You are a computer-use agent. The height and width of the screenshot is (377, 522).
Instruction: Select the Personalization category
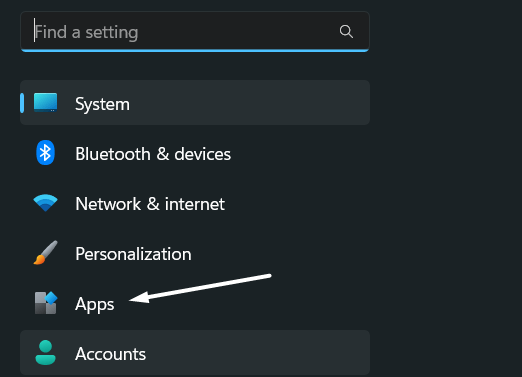[x=195, y=253]
